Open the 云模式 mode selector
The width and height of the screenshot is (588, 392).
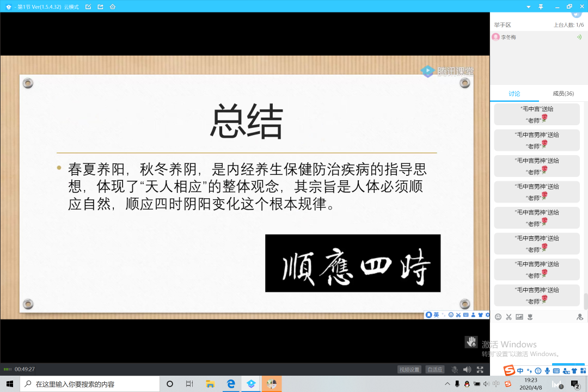pos(71,7)
